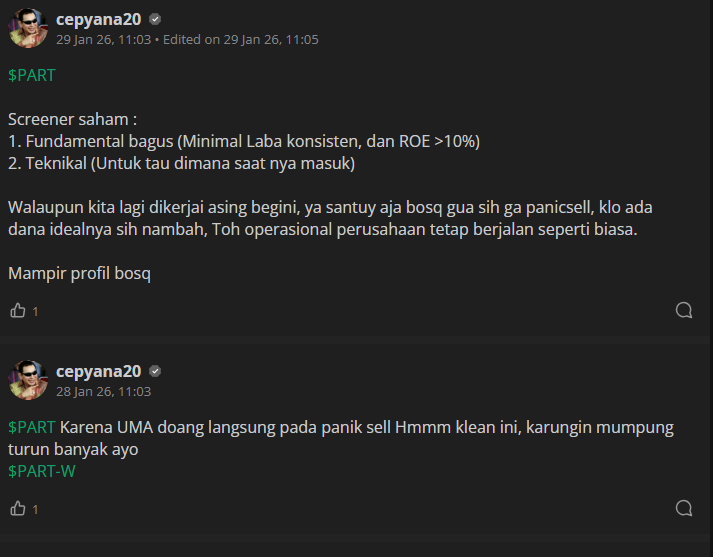Like the 28 Jan post about UMA panic sell

(x=18, y=508)
